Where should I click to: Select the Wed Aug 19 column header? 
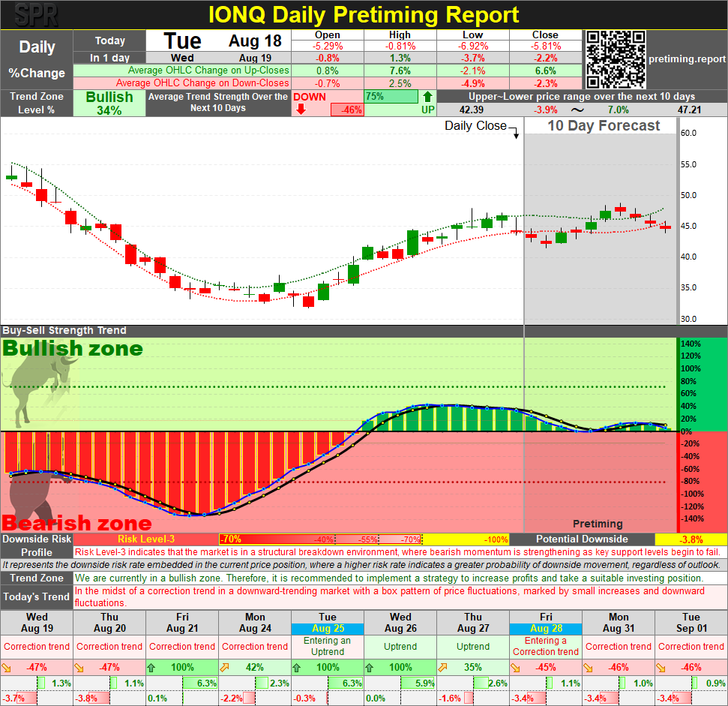[x=37, y=623]
